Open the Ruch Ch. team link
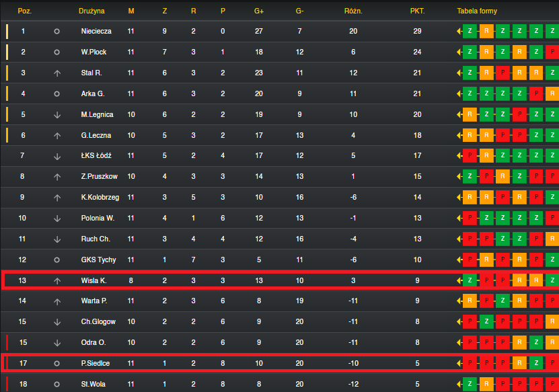559x392 pixels. [x=96, y=239]
